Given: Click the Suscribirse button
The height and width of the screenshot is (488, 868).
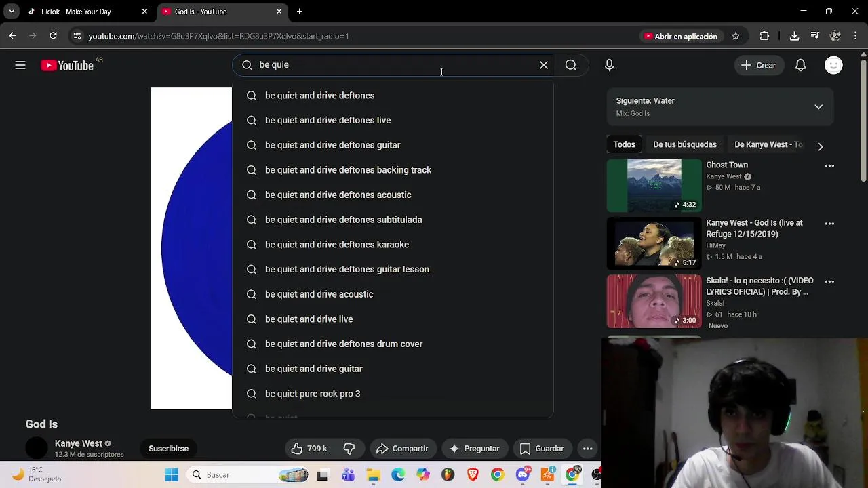Looking at the screenshot, I should pos(168,449).
